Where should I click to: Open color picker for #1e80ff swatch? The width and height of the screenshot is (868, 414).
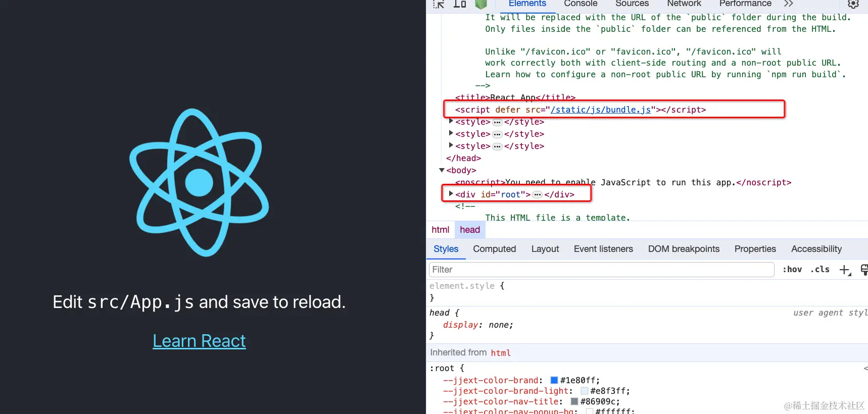(x=554, y=380)
